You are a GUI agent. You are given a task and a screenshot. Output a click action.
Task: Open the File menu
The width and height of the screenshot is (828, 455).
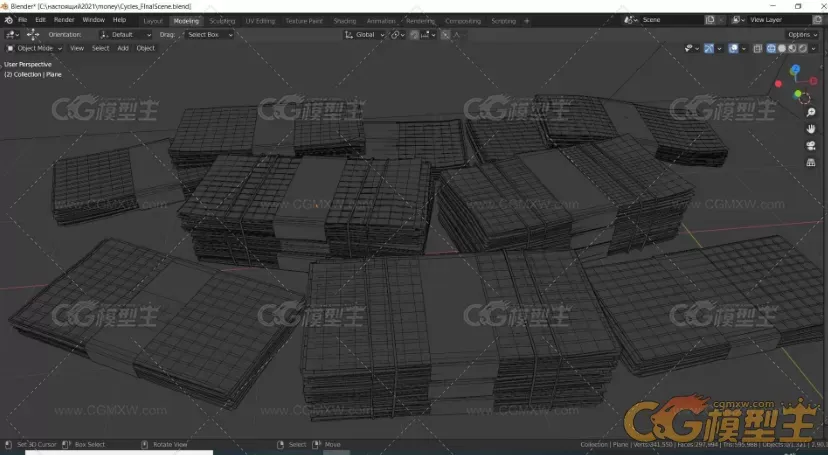click(x=23, y=20)
